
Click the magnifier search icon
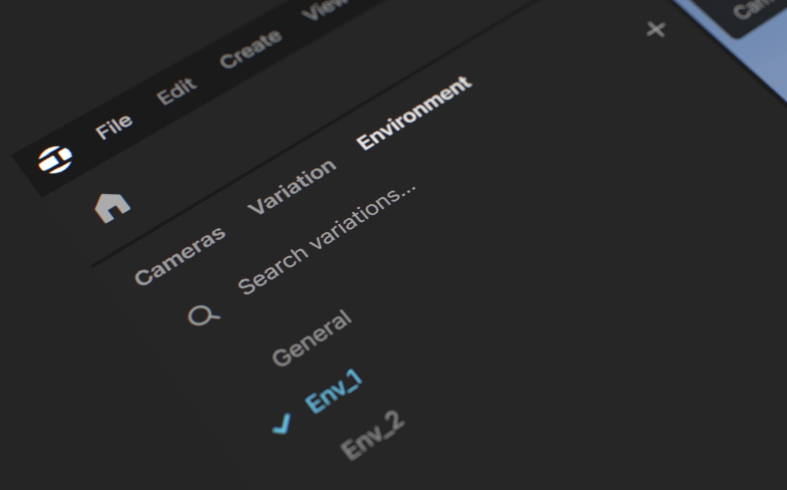point(203,316)
